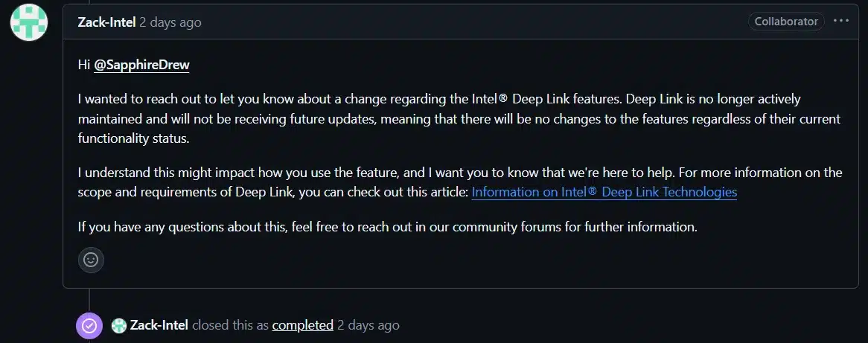The height and width of the screenshot is (343, 868).
Task: Open the Information on Intel Deep Link Technologies article
Action: 604,192
